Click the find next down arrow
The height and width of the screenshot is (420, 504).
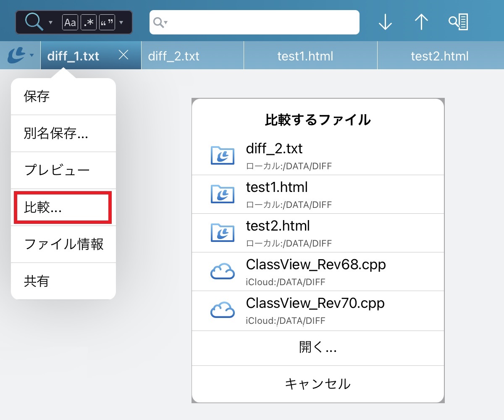pos(385,22)
